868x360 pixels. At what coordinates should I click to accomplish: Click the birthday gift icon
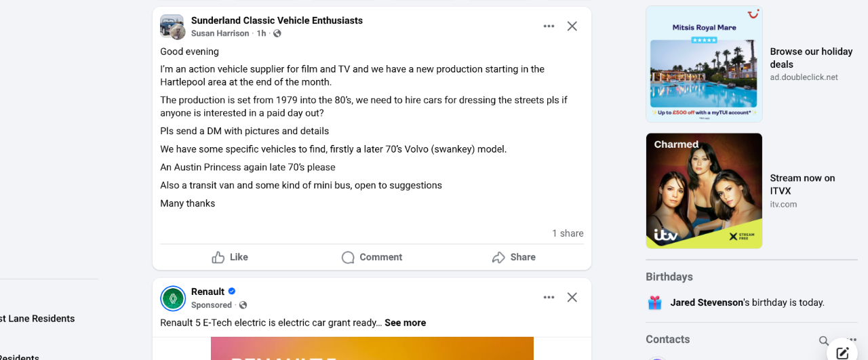pyautogui.click(x=654, y=302)
